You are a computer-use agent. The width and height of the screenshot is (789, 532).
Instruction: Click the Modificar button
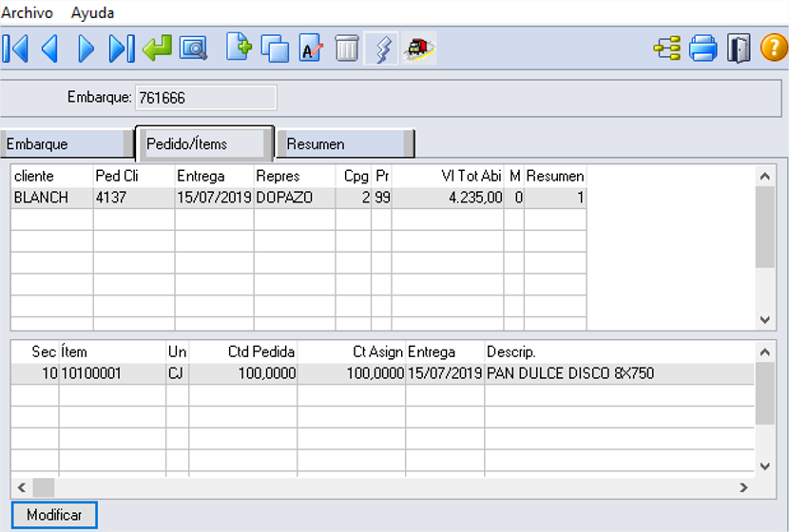pos(54,515)
